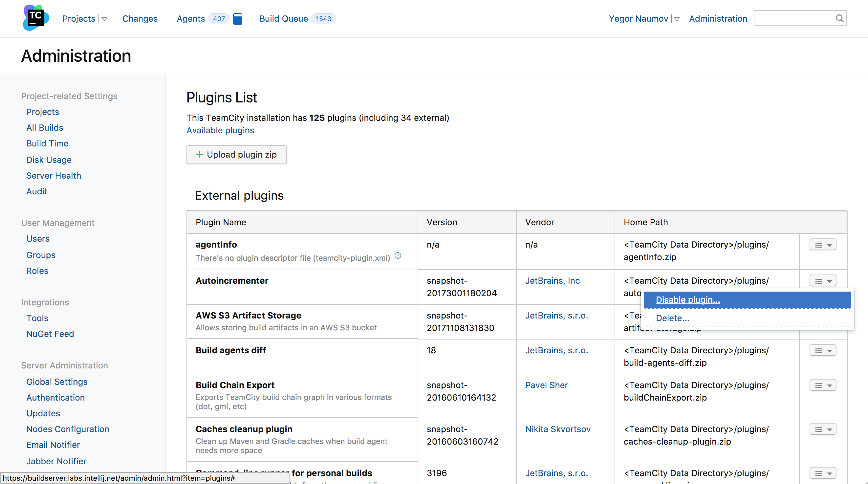
Task: Open actions menu for agentInfo plugin
Action: pos(823,245)
